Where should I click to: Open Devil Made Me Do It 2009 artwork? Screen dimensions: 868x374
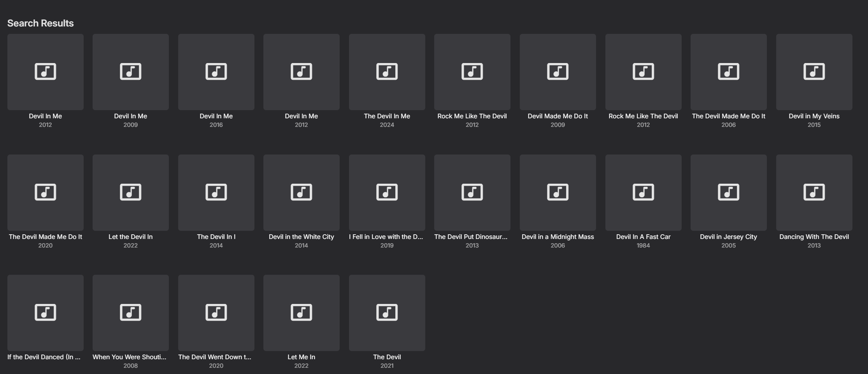[558, 72]
